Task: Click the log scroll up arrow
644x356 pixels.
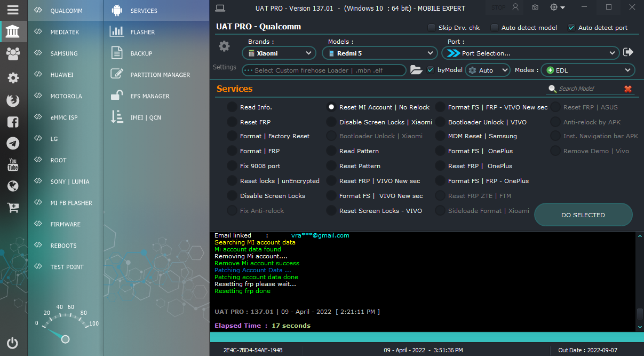Action: click(640, 235)
